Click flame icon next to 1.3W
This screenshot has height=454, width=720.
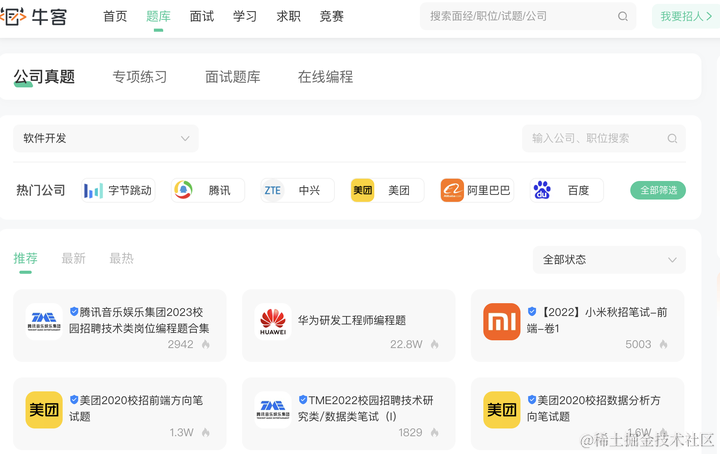(x=206, y=432)
